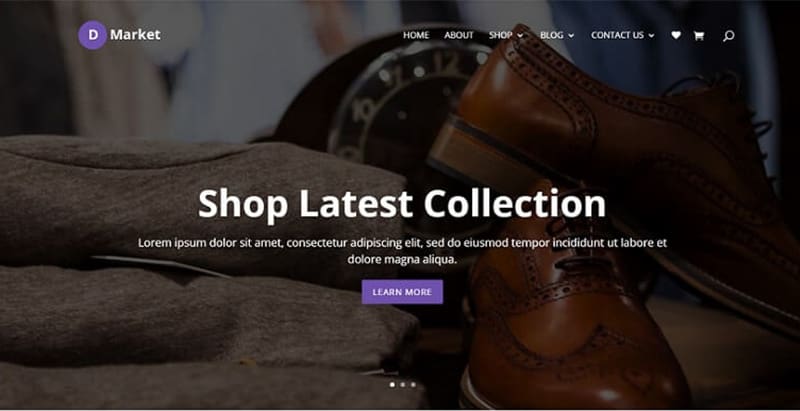Viewport: 800px width, 411px height.
Task: Open the SHOP menu label
Action: click(501, 35)
